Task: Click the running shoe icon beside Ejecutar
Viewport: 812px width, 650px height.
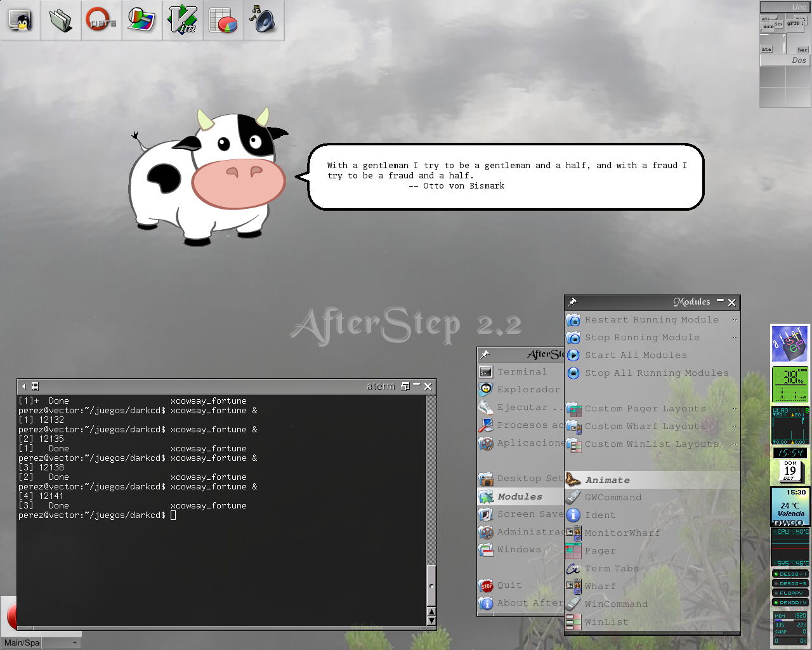Action: click(486, 408)
